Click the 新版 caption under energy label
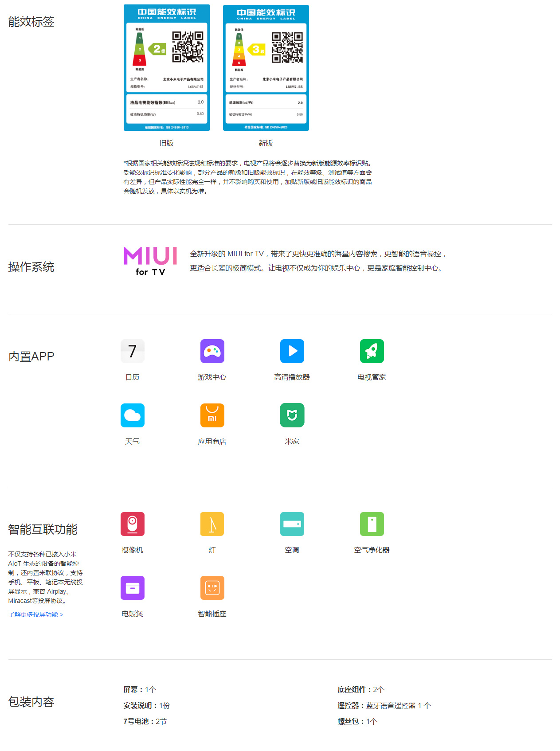Image resolution: width=560 pixels, height=751 pixels. (x=266, y=143)
